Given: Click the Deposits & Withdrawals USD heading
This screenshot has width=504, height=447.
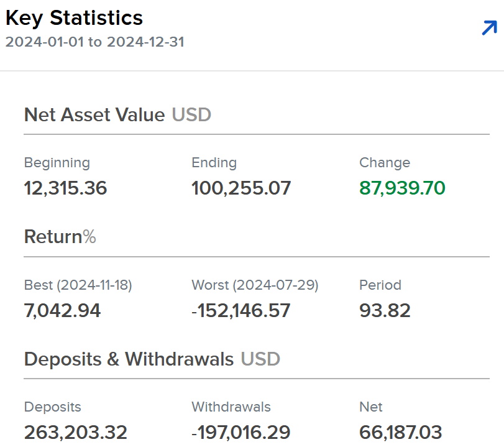Looking at the screenshot, I should pos(152,359).
